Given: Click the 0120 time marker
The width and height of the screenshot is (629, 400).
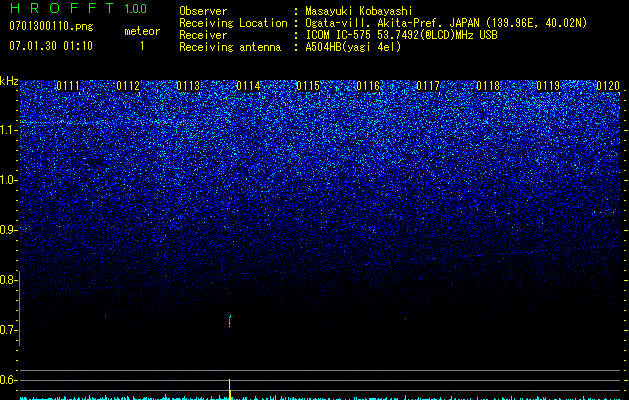Looking at the screenshot, I should tap(608, 86).
